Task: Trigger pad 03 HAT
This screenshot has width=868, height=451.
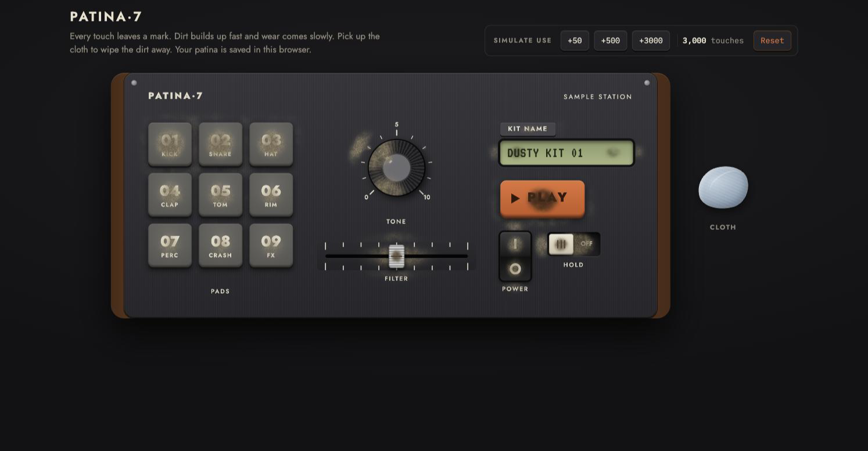Action: [x=271, y=144]
